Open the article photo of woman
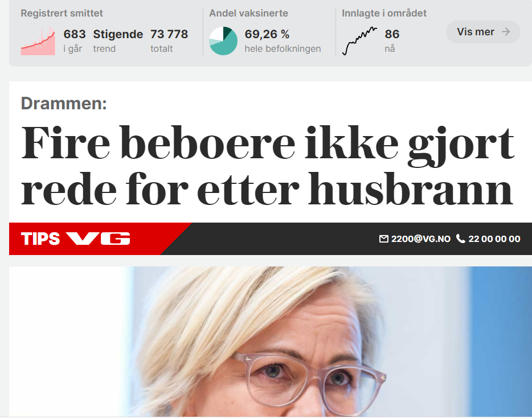The height and width of the screenshot is (419, 532). coord(271,342)
